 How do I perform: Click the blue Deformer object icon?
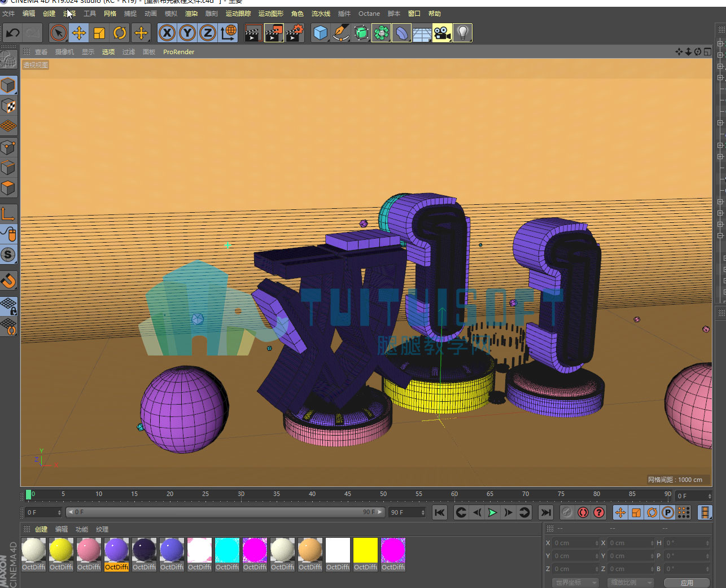coord(401,33)
